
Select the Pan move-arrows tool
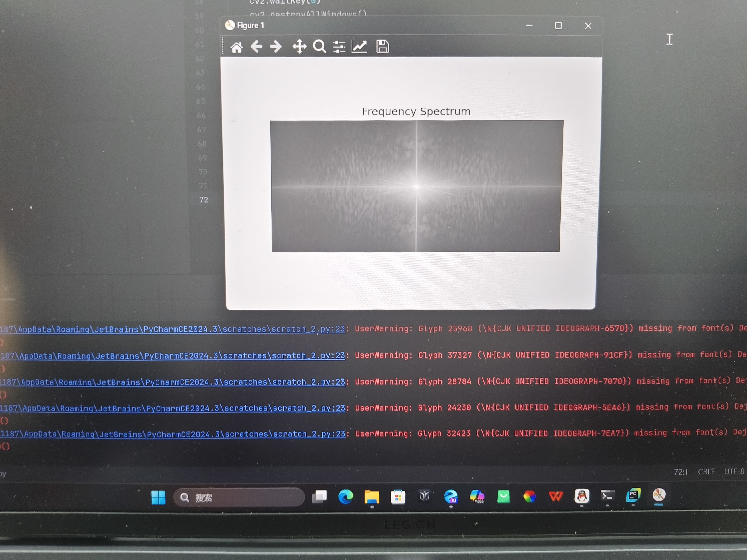[x=299, y=47]
